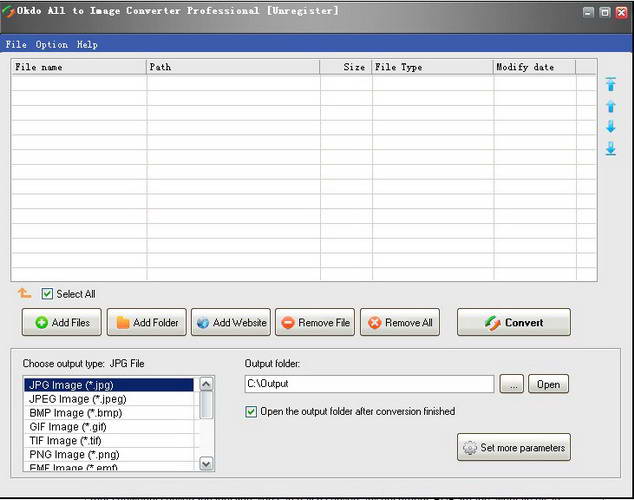Screen dimensions: 634x500
Task: Select JPEG Image (*.jpeg) output type
Action: point(109,399)
